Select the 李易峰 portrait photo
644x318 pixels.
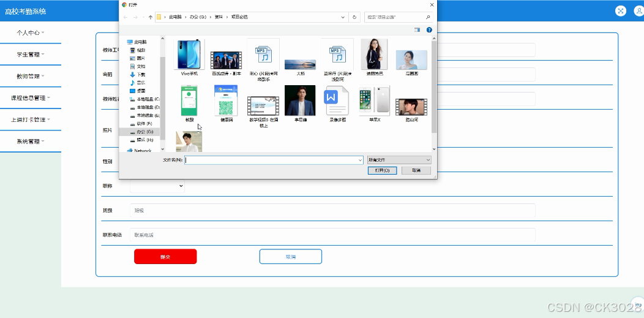coord(300,104)
